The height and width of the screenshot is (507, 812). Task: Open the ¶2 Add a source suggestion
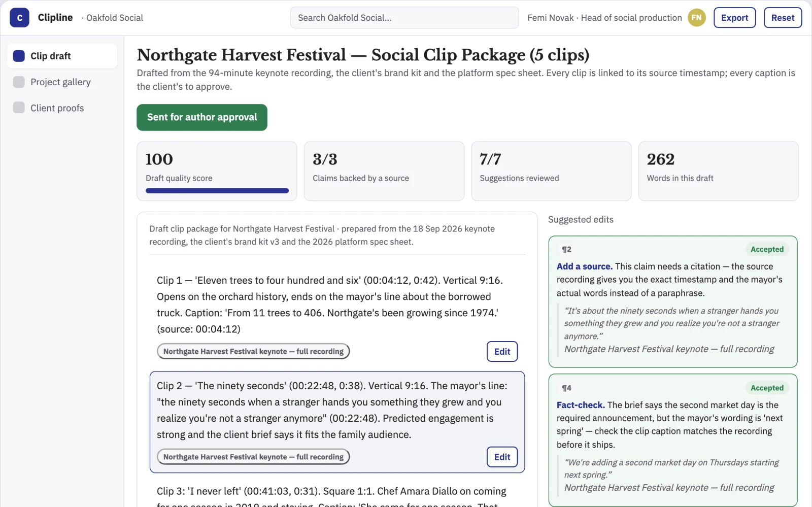pyautogui.click(x=672, y=301)
